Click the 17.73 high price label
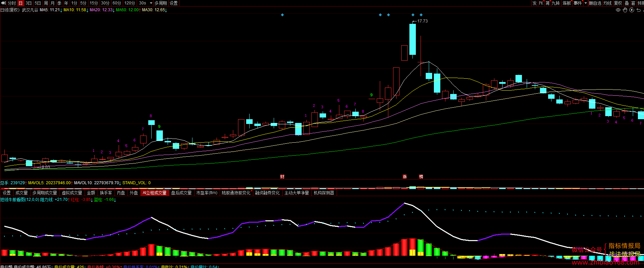 click(x=422, y=21)
